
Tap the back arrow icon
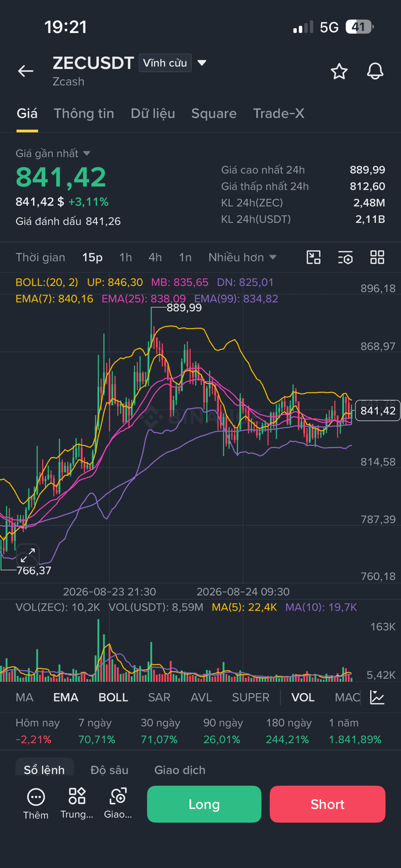26,71
